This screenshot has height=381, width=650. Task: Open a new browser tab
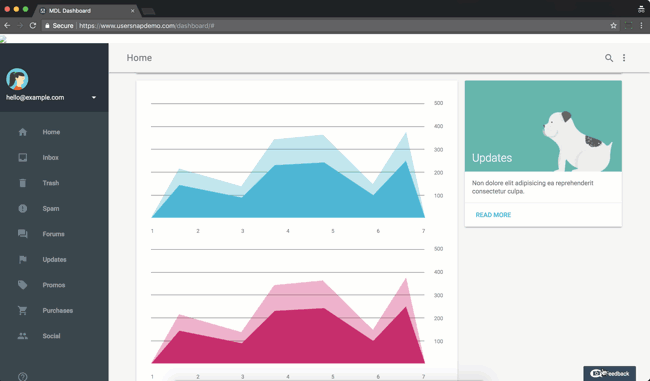[148, 11]
